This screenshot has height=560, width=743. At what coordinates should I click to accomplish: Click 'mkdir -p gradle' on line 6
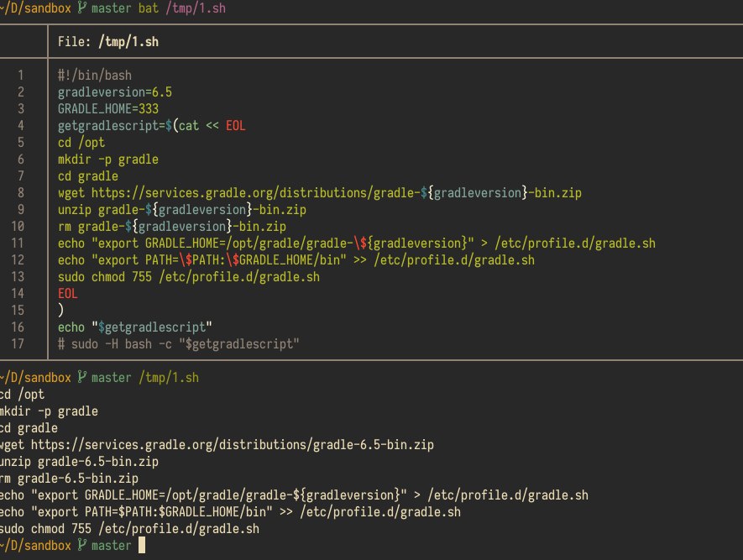tap(108, 160)
